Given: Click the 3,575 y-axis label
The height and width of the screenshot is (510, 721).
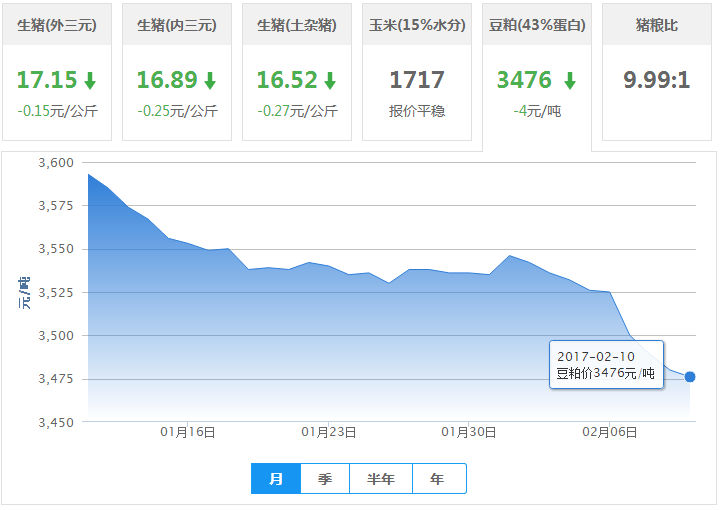Looking at the screenshot, I should (56, 206).
